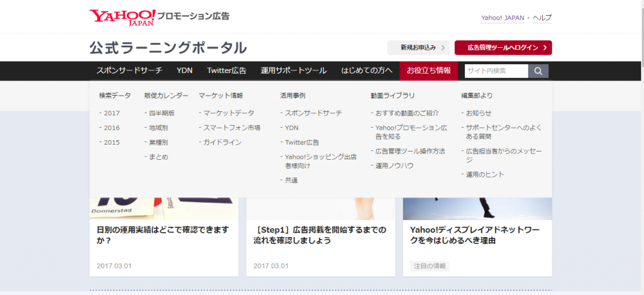Open the 販促カレンダー heading
Viewport: 644px width, 295px height.
(x=166, y=96)
